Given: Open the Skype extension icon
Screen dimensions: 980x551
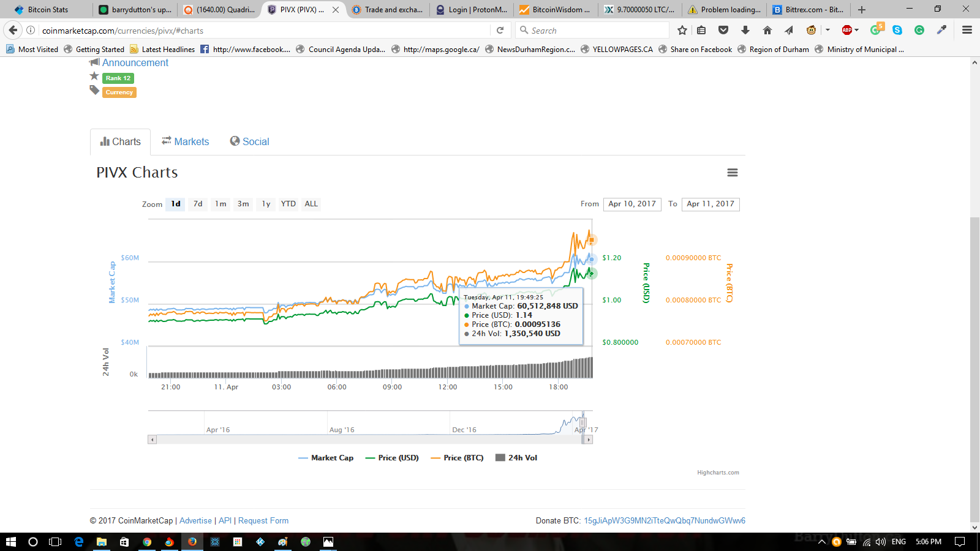Looking at the screenshot, I should [x=897, y=31].
